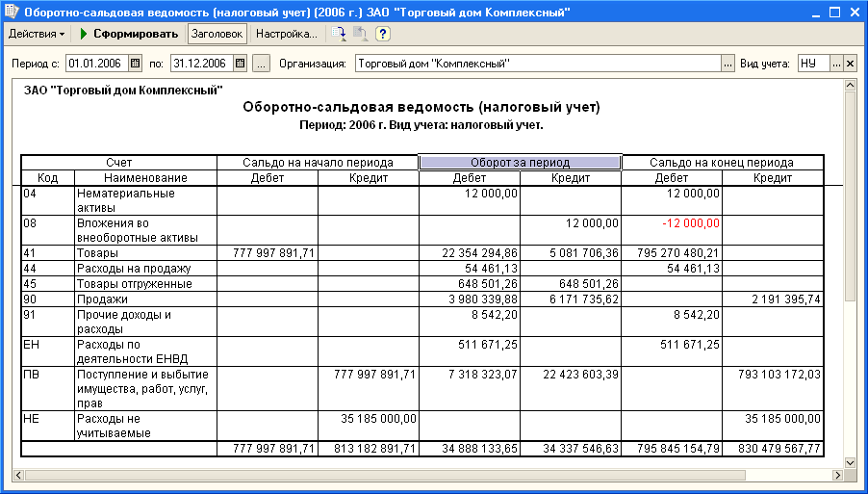Click value 2 191 395,74 closing credit
This screenshot has width=868, height=494.
click(784, 299)
